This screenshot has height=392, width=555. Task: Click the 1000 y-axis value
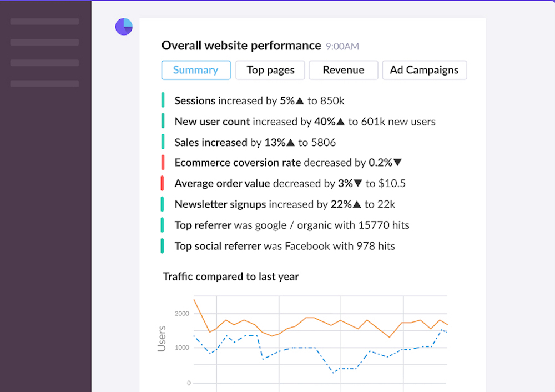[x=182, y=348]
